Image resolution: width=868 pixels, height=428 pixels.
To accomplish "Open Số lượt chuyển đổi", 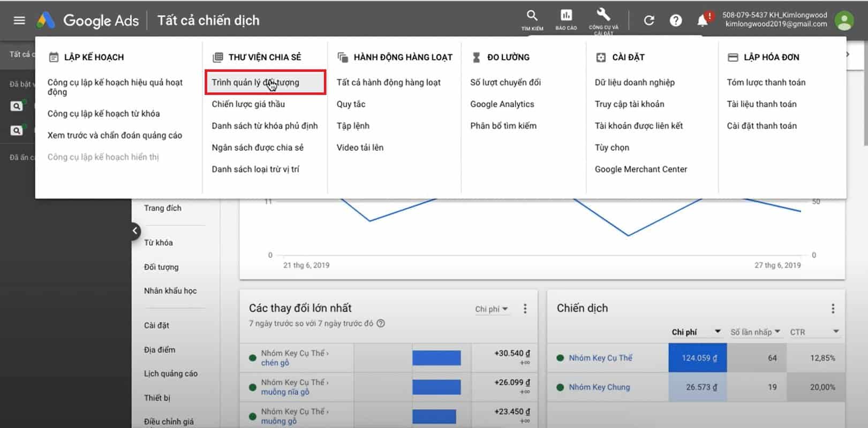I will 505,82.
